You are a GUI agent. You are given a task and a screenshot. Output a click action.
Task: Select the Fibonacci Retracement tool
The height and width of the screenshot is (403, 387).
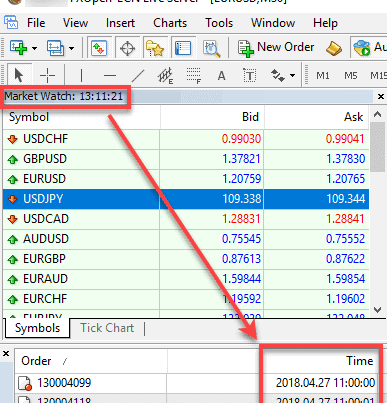(194, 76)
